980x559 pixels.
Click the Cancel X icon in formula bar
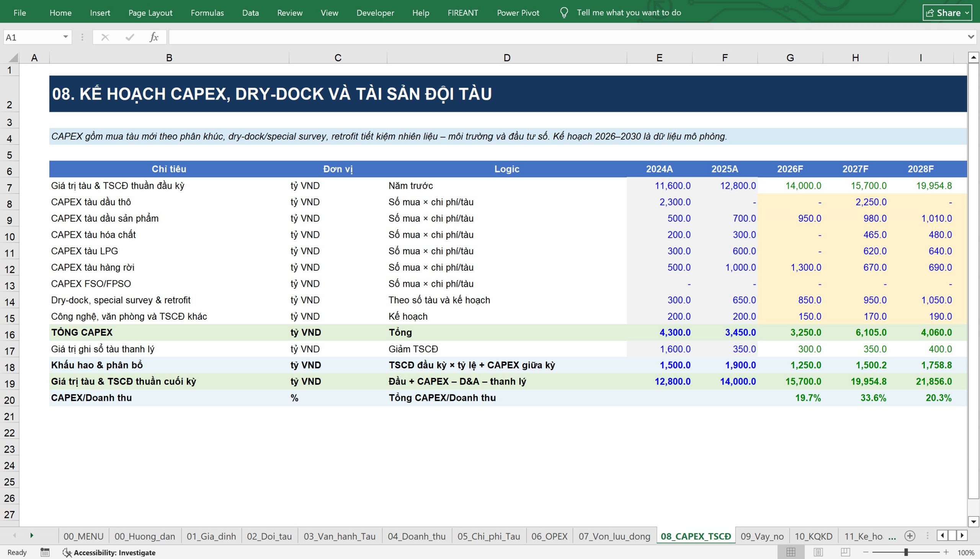click(105, 37)
